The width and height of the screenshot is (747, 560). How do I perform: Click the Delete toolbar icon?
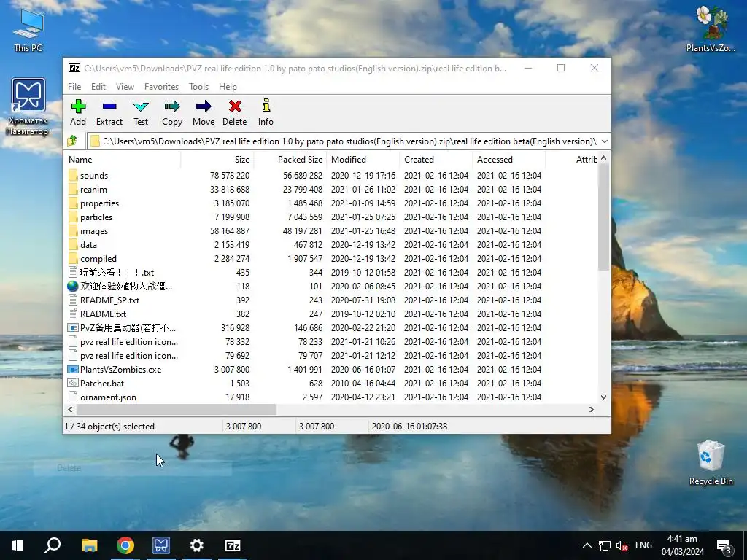click(235, 106)
